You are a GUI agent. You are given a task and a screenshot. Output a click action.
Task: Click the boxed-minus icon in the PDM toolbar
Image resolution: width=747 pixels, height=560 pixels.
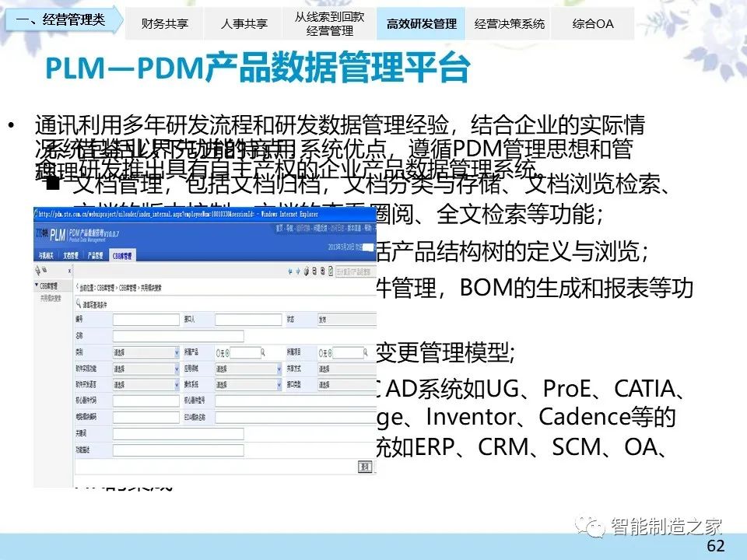point(314,271)
